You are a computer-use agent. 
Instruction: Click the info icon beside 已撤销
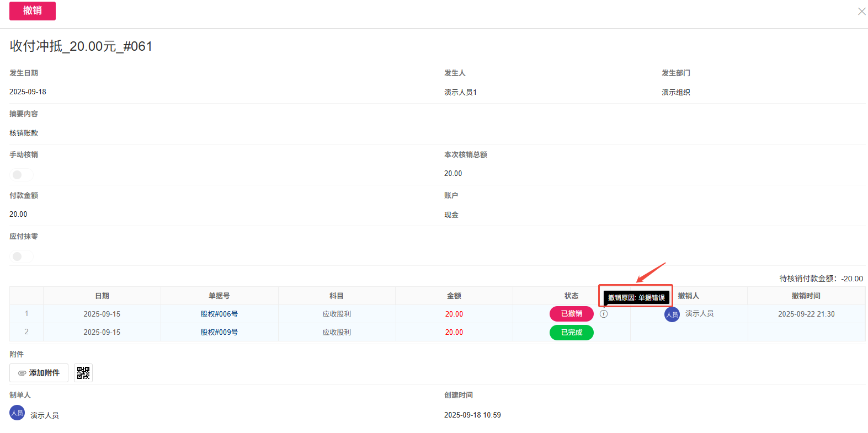pos(604,314)
